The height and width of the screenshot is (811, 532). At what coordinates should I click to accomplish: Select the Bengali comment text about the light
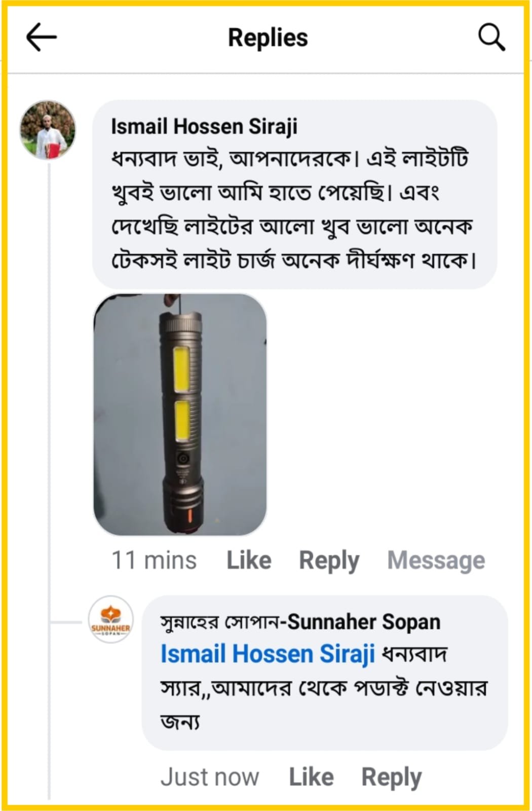(x=294, y=210)
